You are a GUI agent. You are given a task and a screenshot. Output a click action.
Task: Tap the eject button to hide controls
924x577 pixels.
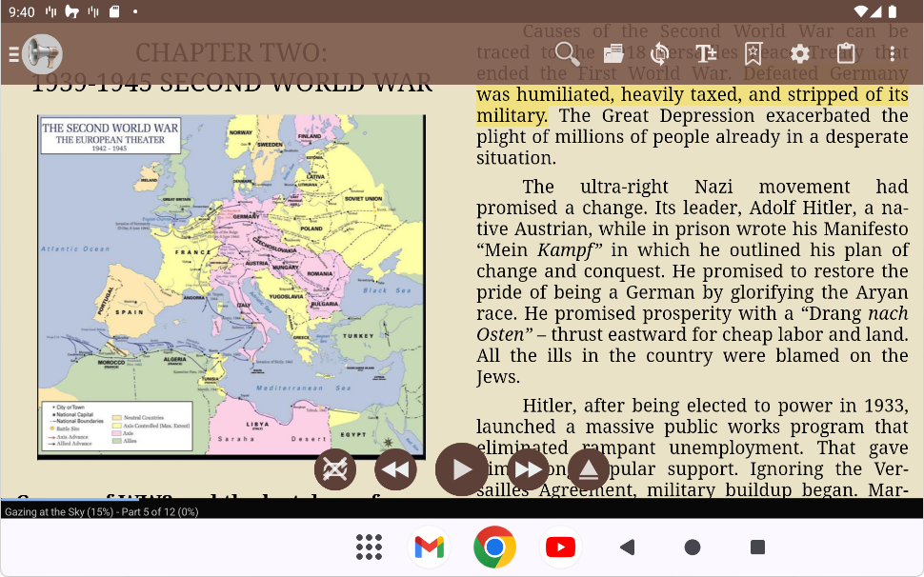click(588, 469)
